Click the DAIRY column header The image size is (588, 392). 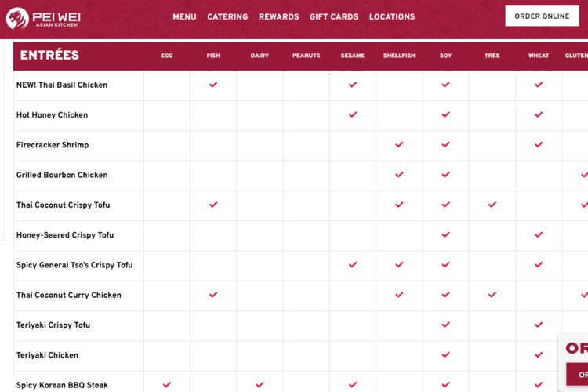(260, 56)
